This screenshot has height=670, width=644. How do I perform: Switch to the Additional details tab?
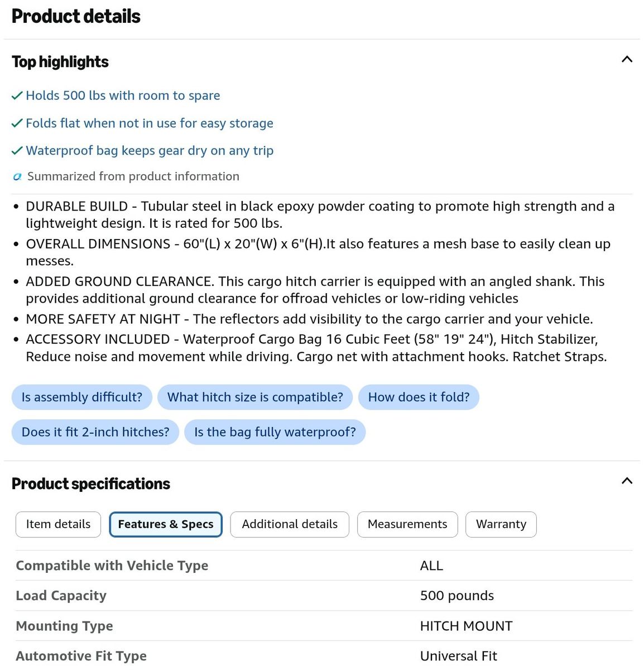pyautogui.click(x=290, y=524)
